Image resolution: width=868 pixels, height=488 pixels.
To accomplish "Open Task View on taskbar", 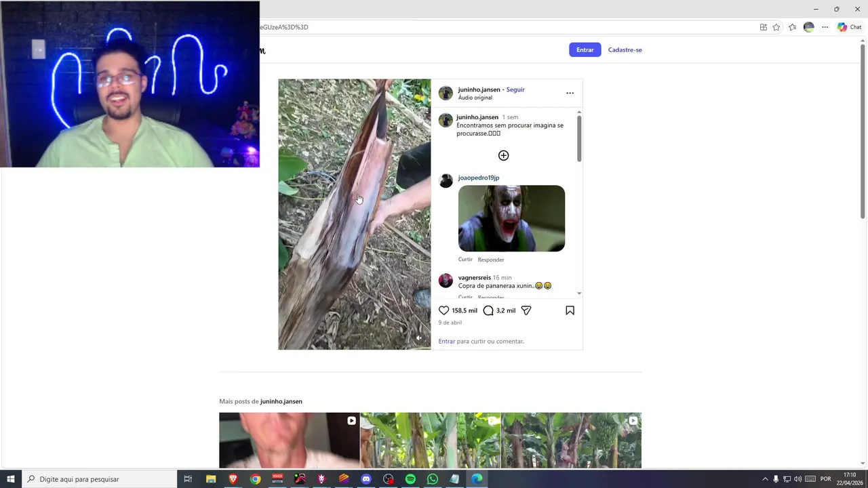I will tap(188, 479).
